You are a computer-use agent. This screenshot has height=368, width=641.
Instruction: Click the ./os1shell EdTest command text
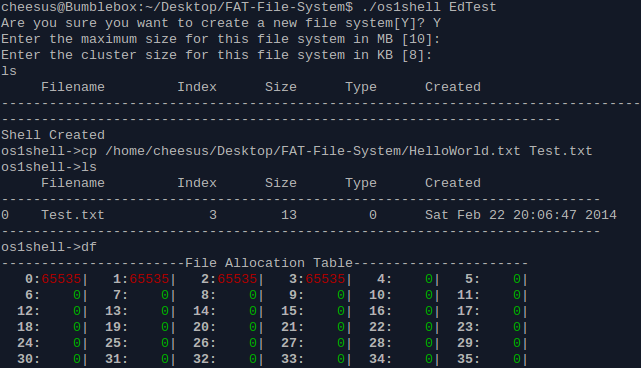coord(429,7)
